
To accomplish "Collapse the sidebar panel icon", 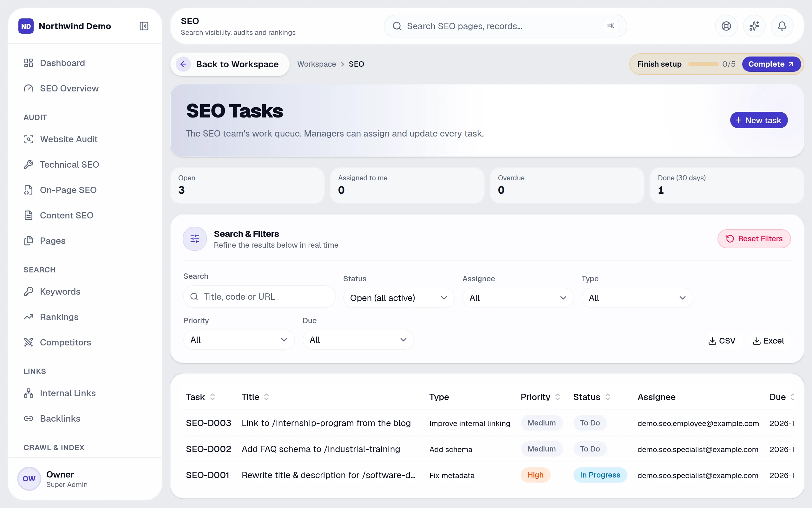I will click(x=144, y=26).
